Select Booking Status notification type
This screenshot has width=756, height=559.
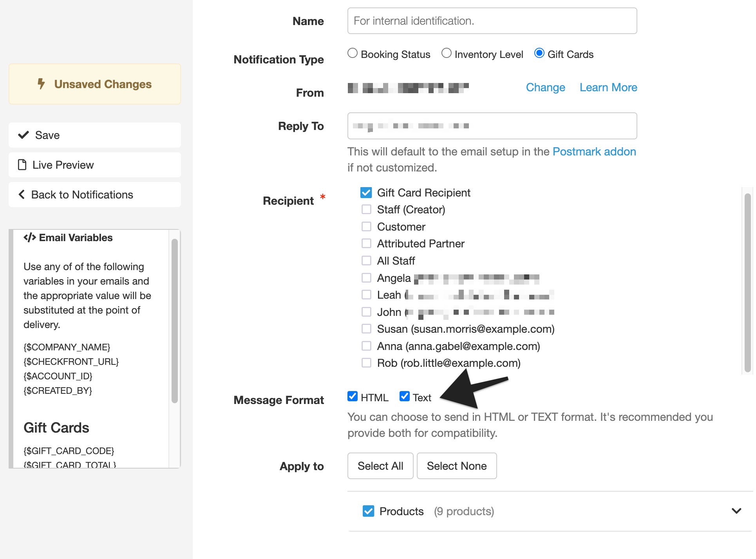(353, 53)
